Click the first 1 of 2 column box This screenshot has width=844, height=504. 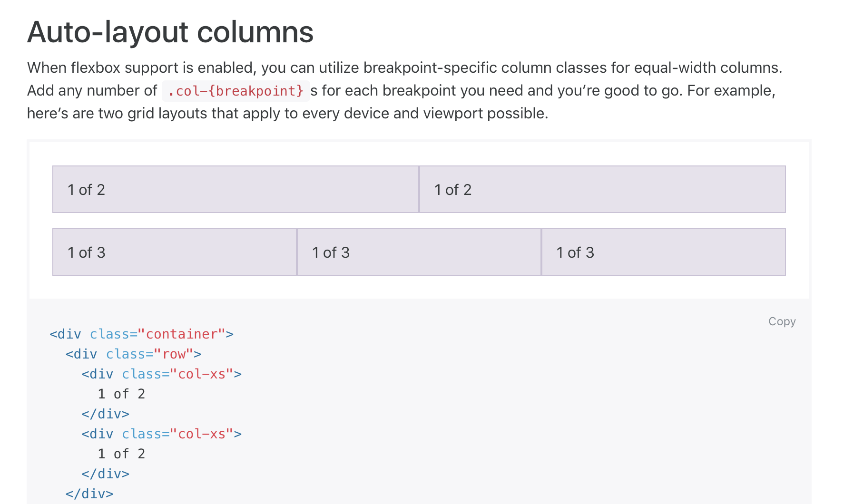(x=235, y=189)
